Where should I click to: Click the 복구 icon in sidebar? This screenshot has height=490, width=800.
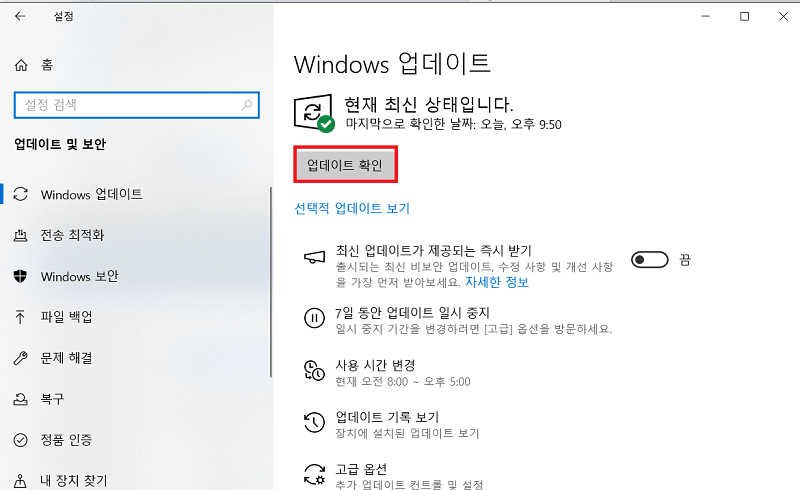20,399
